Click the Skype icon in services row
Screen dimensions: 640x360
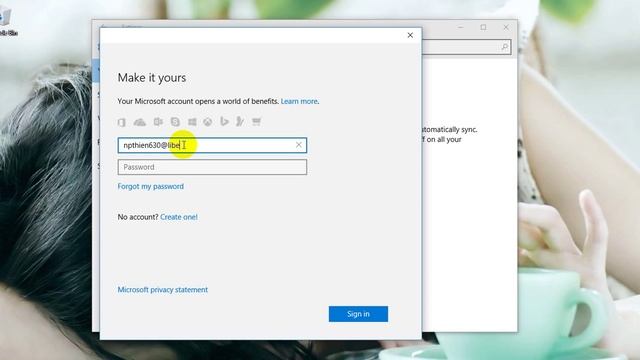click(x=175, y=122)
